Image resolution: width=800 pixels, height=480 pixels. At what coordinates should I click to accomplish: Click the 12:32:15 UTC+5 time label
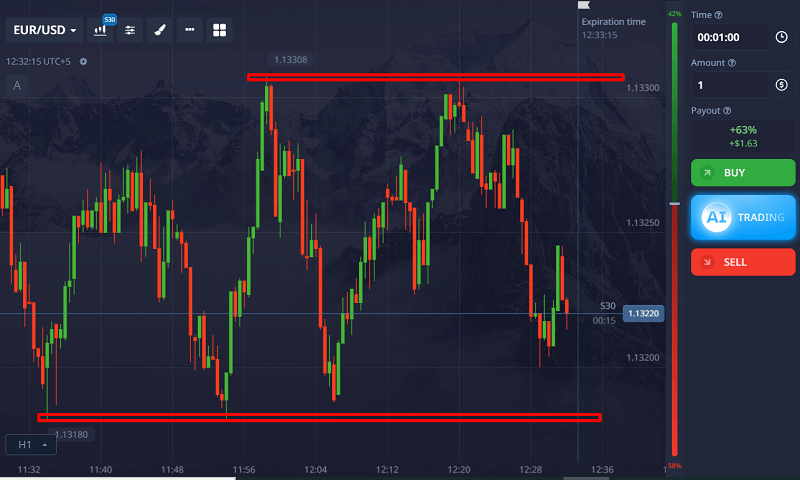tap(38, 61)
